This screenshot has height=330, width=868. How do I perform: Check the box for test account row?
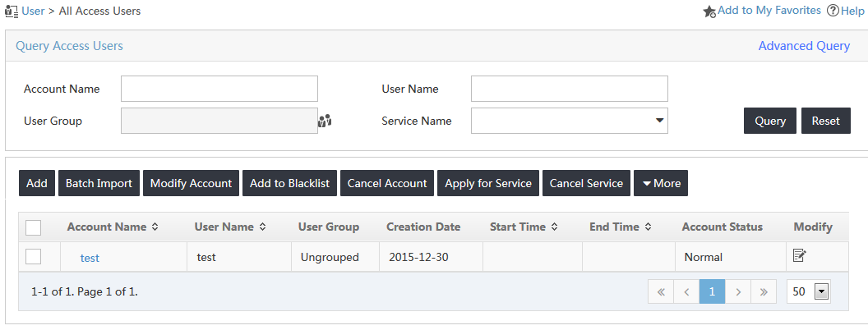pyautogui.click(x=33, y=256)
